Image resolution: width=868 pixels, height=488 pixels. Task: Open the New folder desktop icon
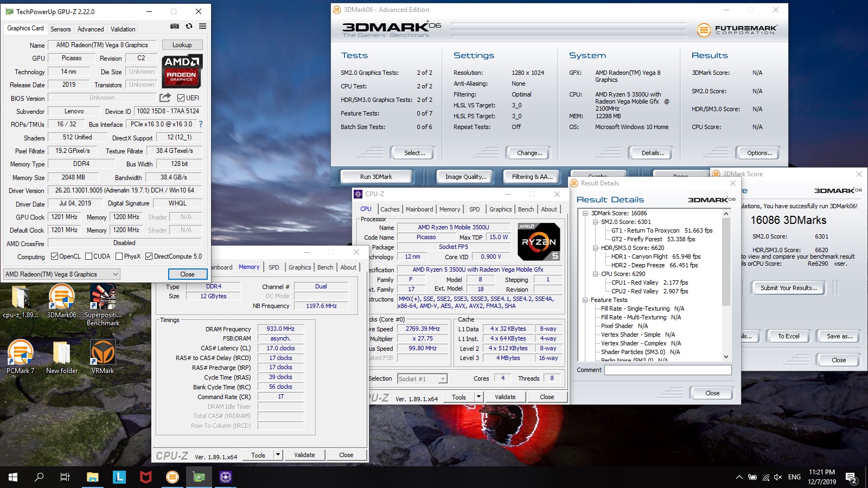coord(61,356)
